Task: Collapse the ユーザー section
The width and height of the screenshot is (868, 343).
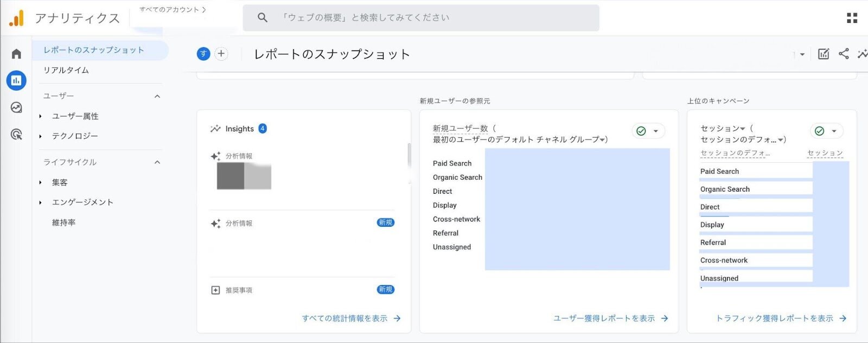Action: tap(157, 96)
